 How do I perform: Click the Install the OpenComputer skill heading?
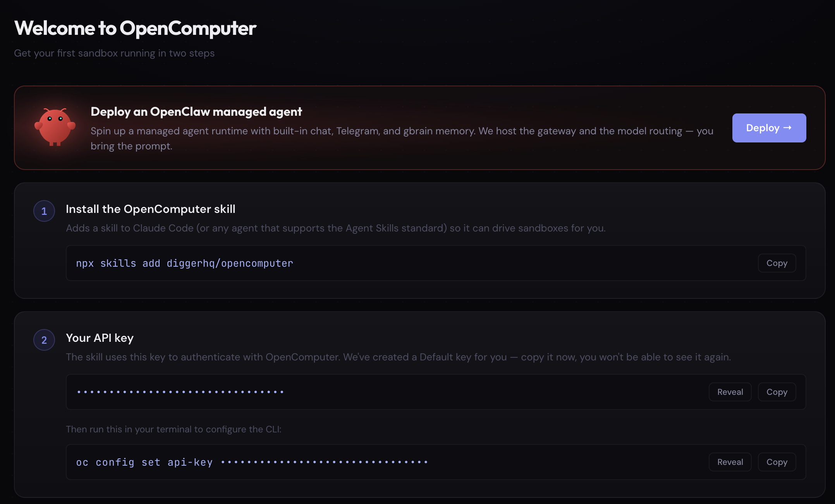(150, 209)
